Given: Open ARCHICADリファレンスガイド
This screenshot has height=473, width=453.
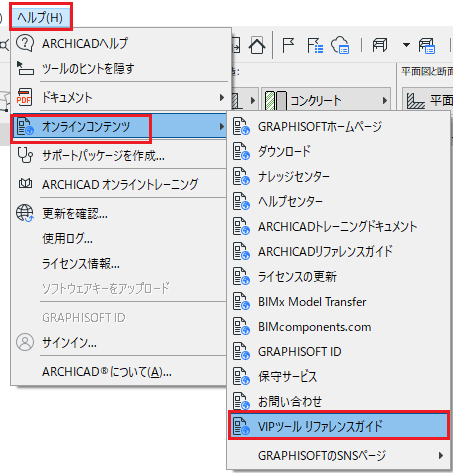Looking at the screenshot, I should tap(338, 251).
